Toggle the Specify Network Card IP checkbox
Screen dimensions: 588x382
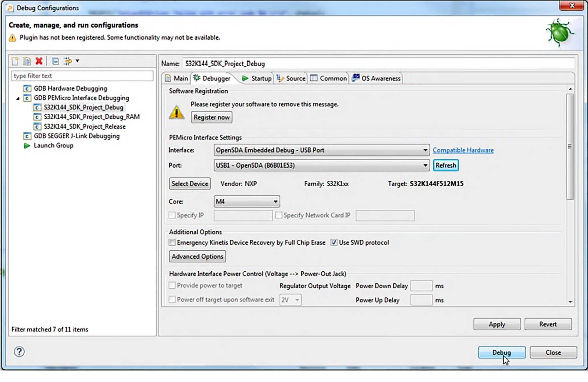click(278, 215)
